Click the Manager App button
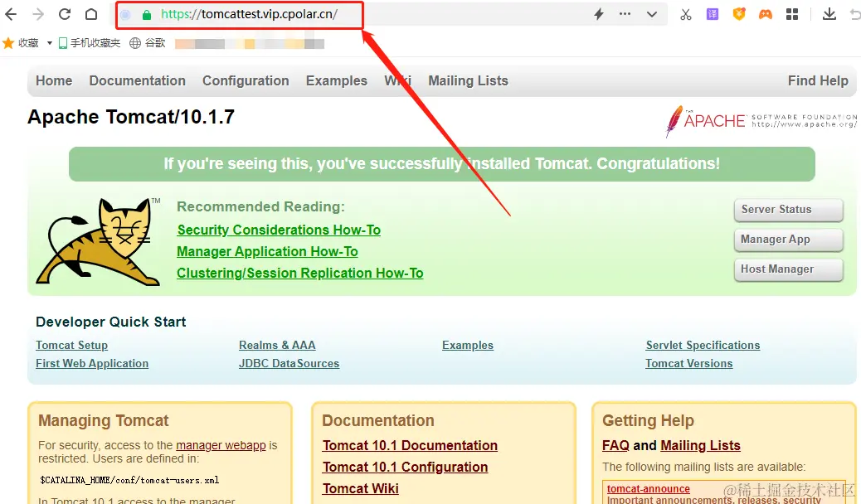Image resolution: width=861 pixels, height=504 pixels. point(788,240)
